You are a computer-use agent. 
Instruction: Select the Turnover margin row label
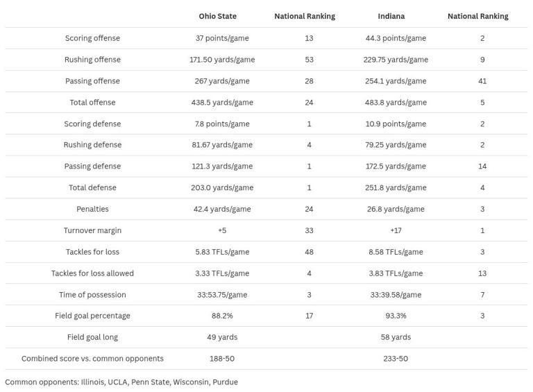pos(92,230)
